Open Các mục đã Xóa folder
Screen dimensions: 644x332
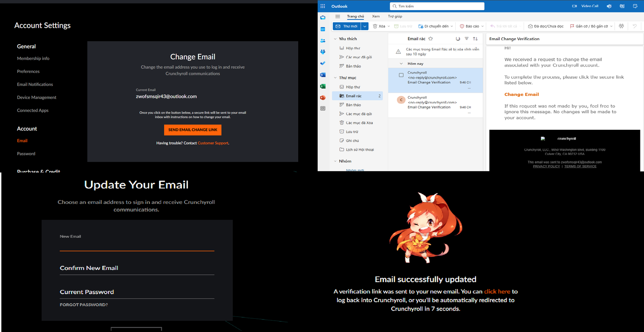point(357,123)
